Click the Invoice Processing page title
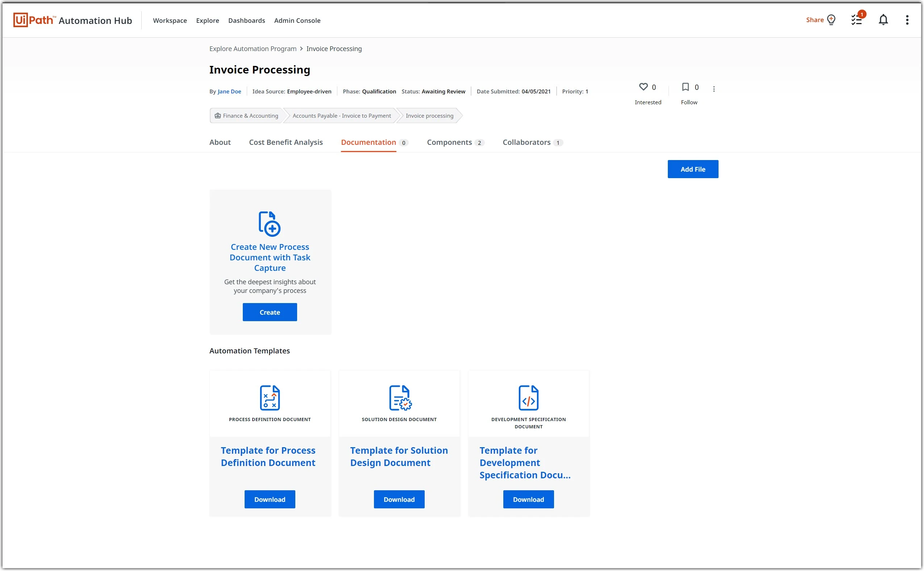 [260, 70]
